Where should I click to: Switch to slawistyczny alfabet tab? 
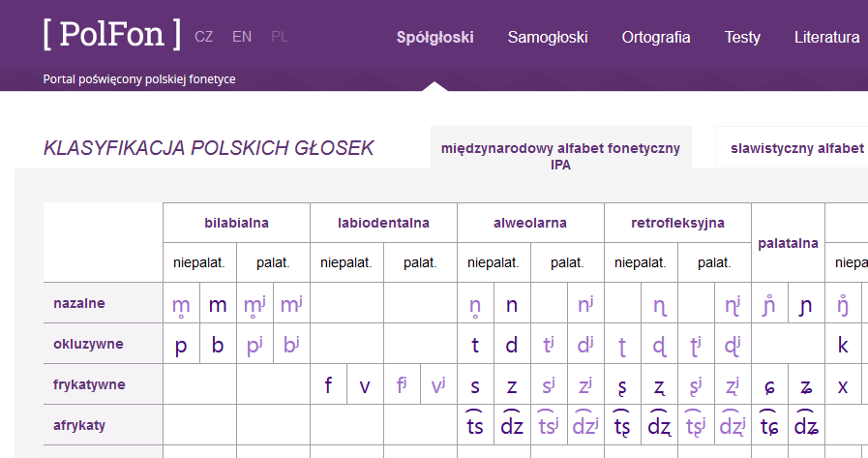[x=796, y=148]
